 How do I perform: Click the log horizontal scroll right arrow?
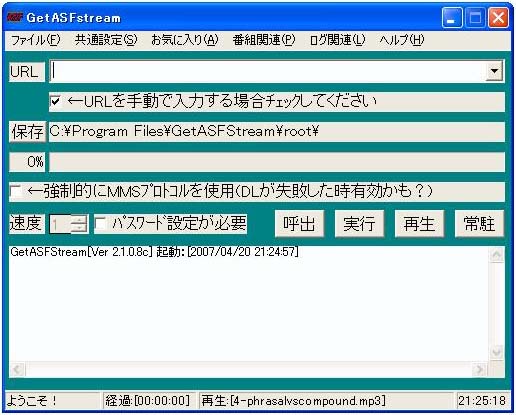pos(479,369)
